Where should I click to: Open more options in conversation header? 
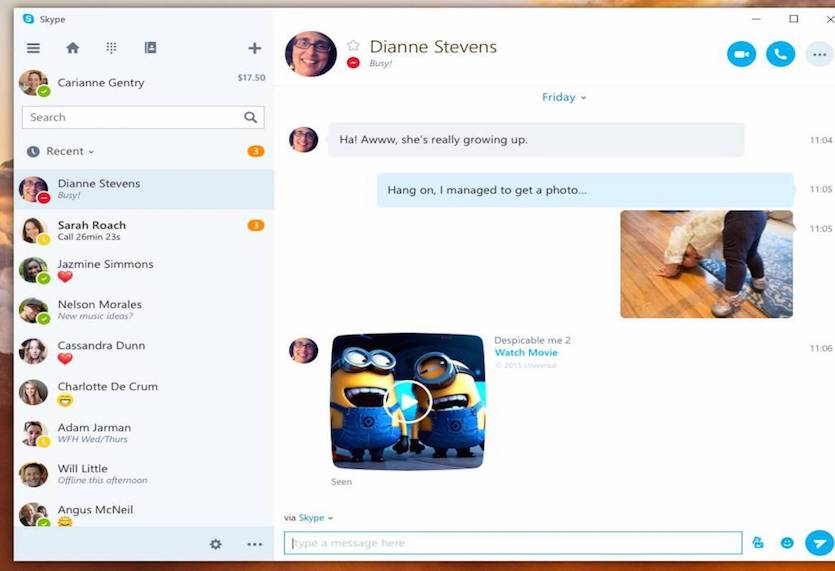pyautogui.click(x=820, y=54)
